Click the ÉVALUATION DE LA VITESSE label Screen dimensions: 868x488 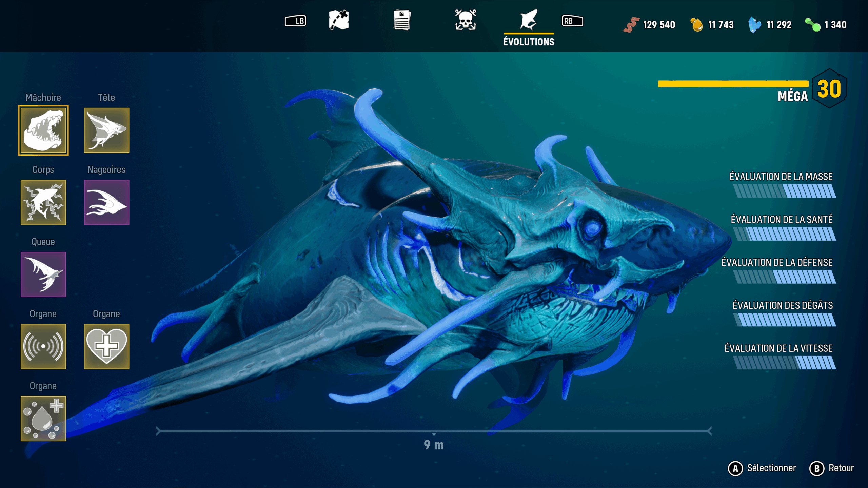pyautogui.click(x=778, y=348)
